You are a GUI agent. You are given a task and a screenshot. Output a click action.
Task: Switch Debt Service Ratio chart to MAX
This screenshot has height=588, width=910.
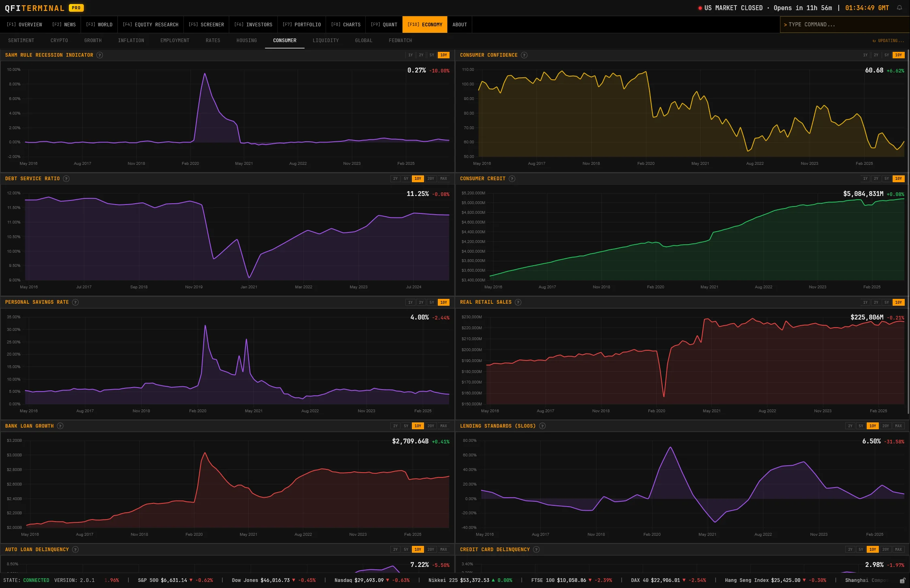pos(443,179)
